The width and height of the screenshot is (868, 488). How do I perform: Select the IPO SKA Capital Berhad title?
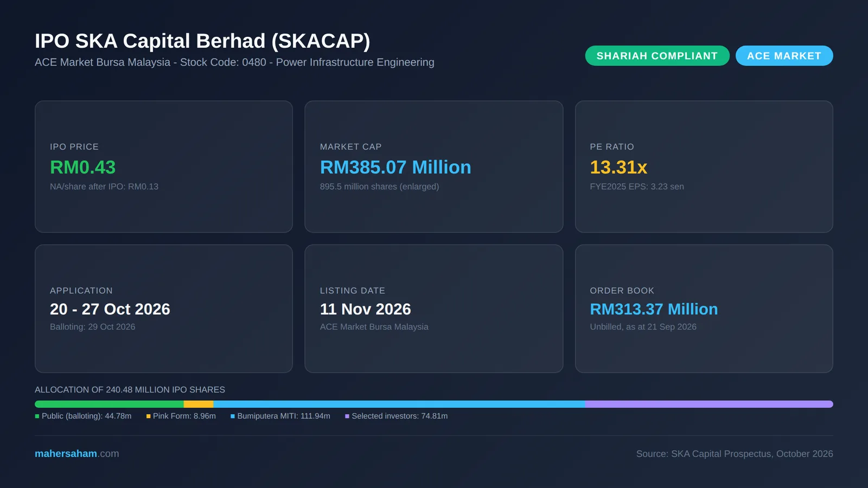click(202, 41)
